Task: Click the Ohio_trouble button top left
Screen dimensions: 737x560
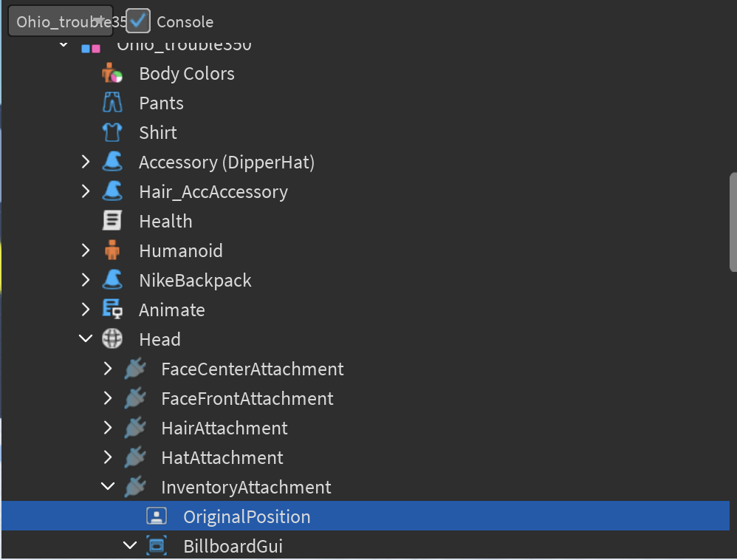Action: 60,20
